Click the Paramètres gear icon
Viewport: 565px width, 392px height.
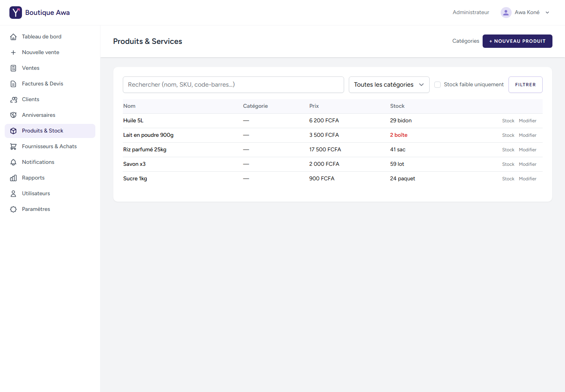(13, 209)
